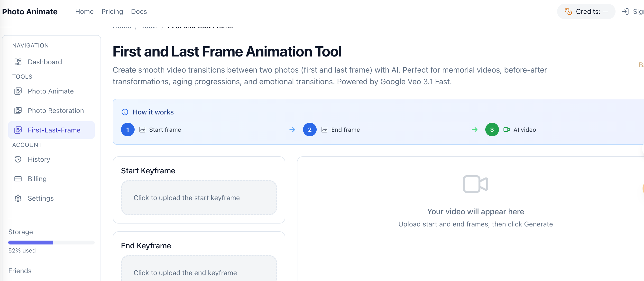
Task: Open History in account section
Action: pos(52,159)
